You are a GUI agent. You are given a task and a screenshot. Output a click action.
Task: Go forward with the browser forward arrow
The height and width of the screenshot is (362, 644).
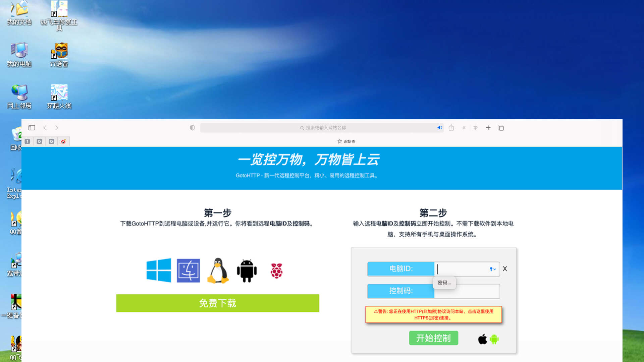(57, 128)
